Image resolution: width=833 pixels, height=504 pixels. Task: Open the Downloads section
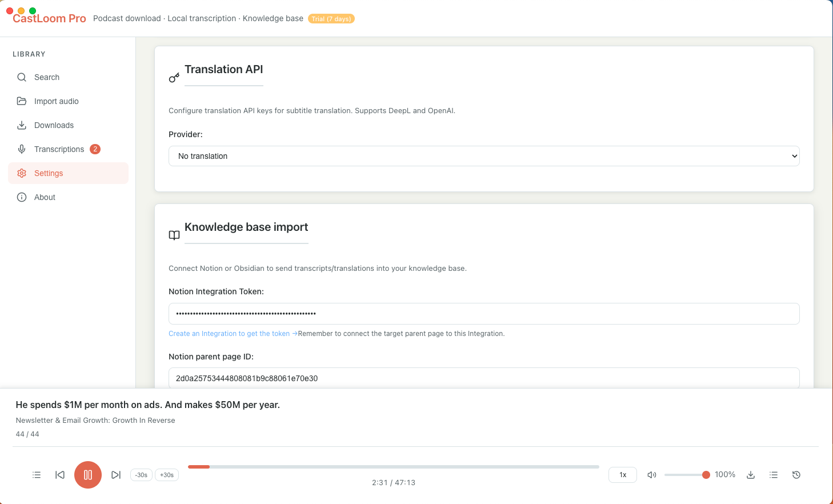[54, 125]
